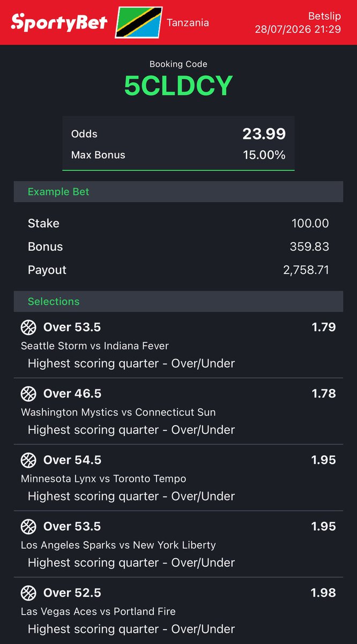Click the Tanzania flag icon
The height and width of the screenshot is (644, 357).
pos(139,23)
